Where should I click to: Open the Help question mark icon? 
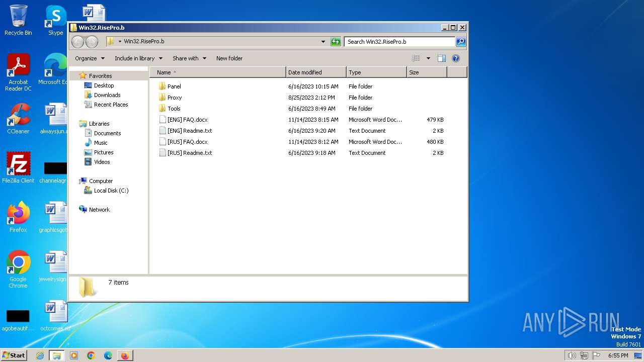click(x=456, y=58)
